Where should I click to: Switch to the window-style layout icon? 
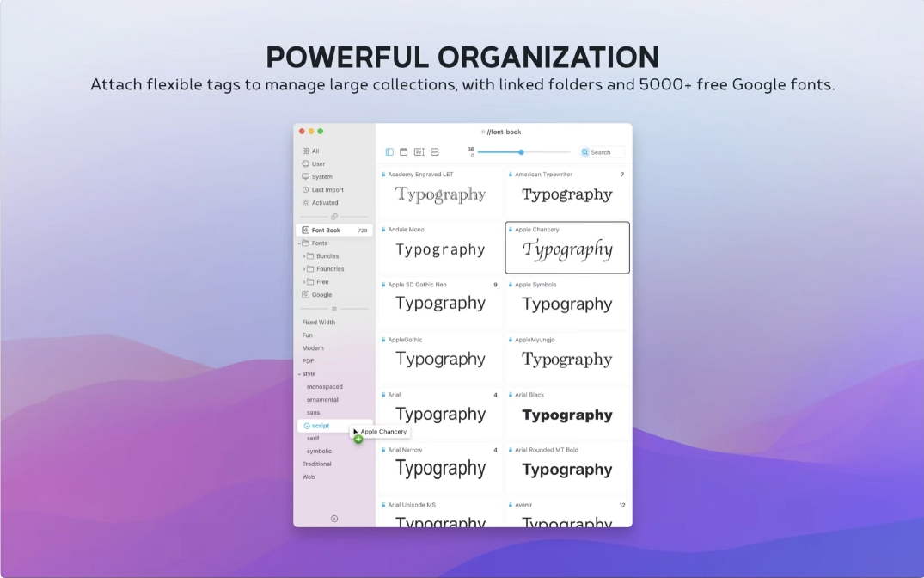pyautogui.click(x=404, y=152)
